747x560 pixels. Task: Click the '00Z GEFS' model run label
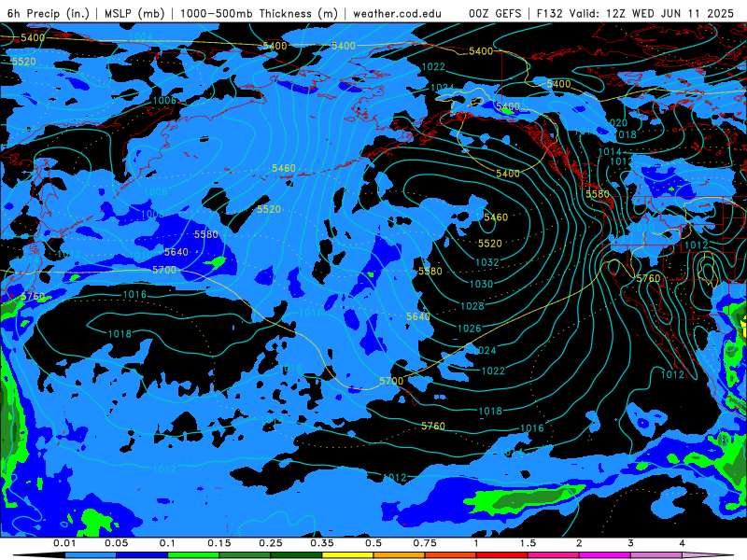click(495, 13)
